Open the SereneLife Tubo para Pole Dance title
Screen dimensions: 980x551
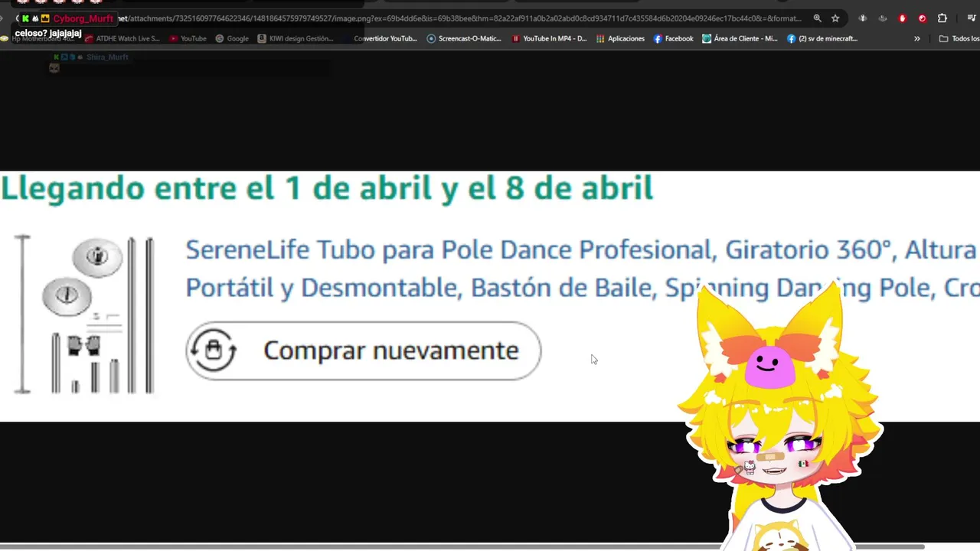pyautogui.click(x=580, y=249)
